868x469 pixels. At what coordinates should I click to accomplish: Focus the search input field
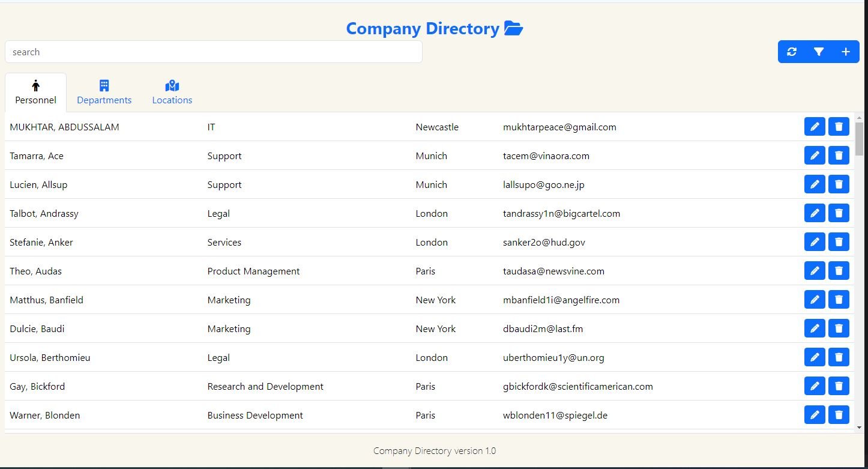coord(213,52)
